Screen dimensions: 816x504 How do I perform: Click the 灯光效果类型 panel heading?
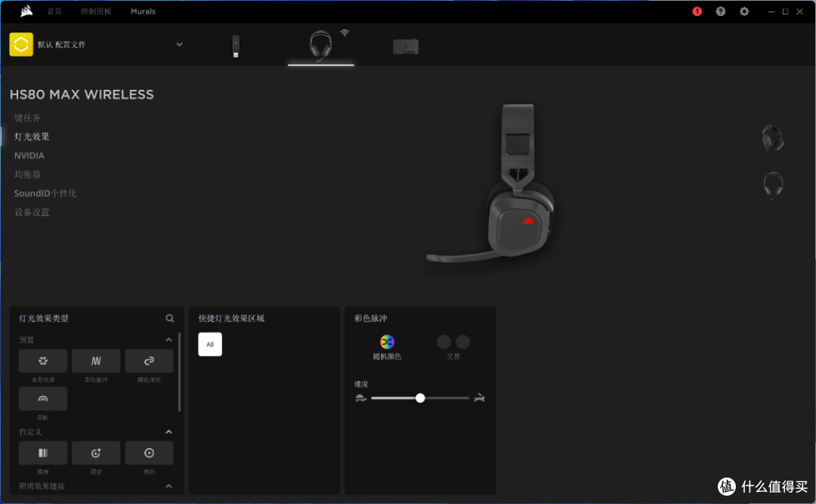tap(44, 318)
